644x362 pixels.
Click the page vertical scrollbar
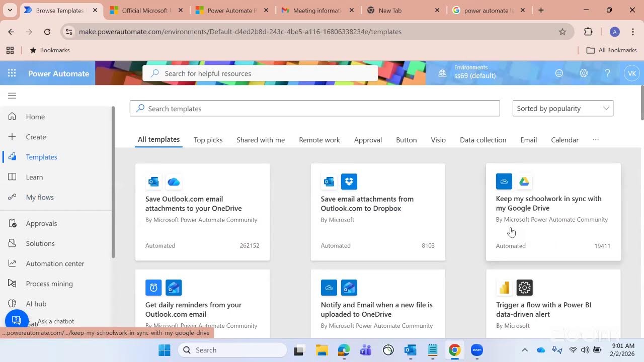642,103
